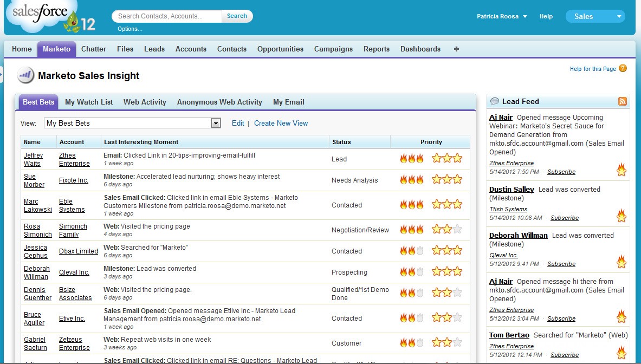Expand search Options link
Screen dimensions: 641x364
[130, 29]
